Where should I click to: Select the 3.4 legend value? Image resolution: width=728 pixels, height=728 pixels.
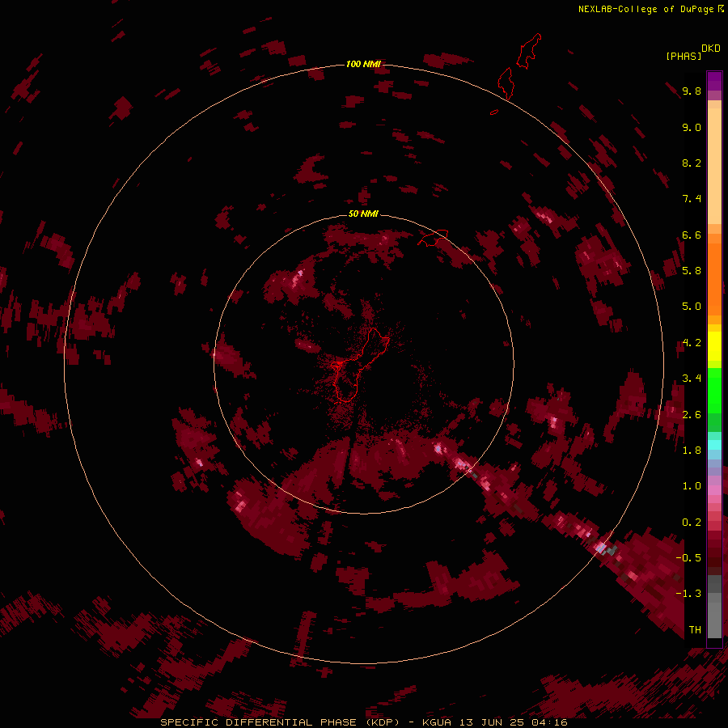click(692, 379)
